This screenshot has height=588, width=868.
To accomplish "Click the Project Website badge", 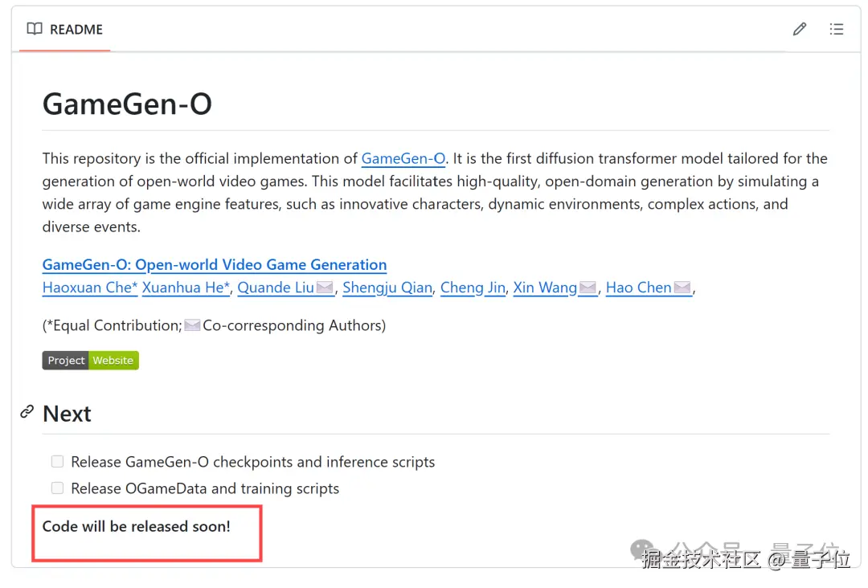I will click(91, 361).
